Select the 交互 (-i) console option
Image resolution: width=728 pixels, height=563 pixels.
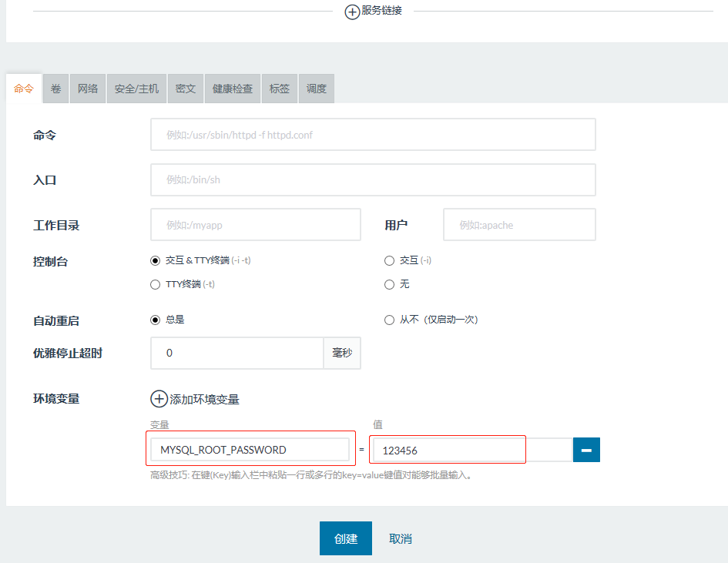389,261
